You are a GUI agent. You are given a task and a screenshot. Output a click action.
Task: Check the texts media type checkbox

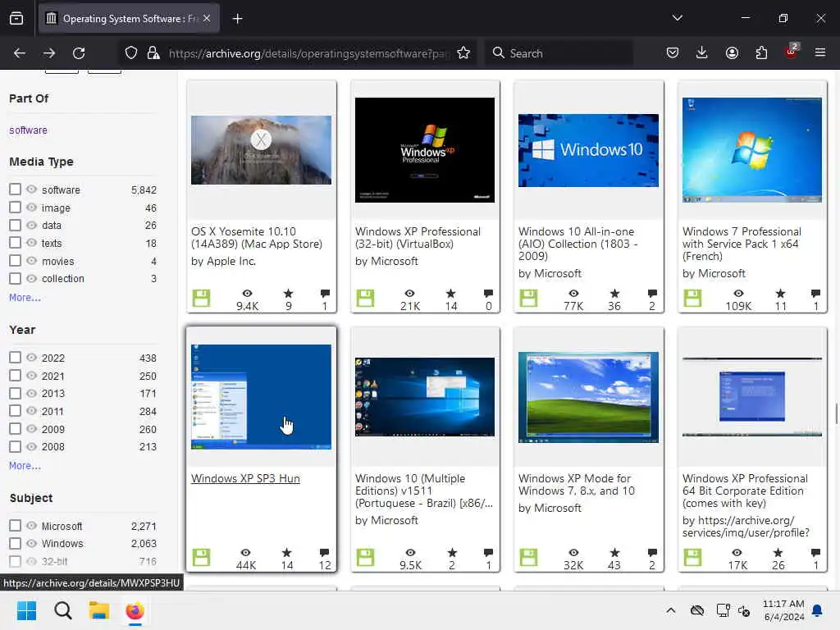[x=15, y=243]
